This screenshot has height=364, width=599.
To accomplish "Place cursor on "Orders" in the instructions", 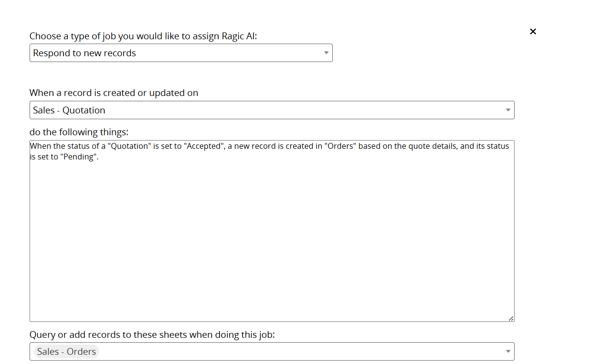I will pyautogui.click(x=341, y=146).
